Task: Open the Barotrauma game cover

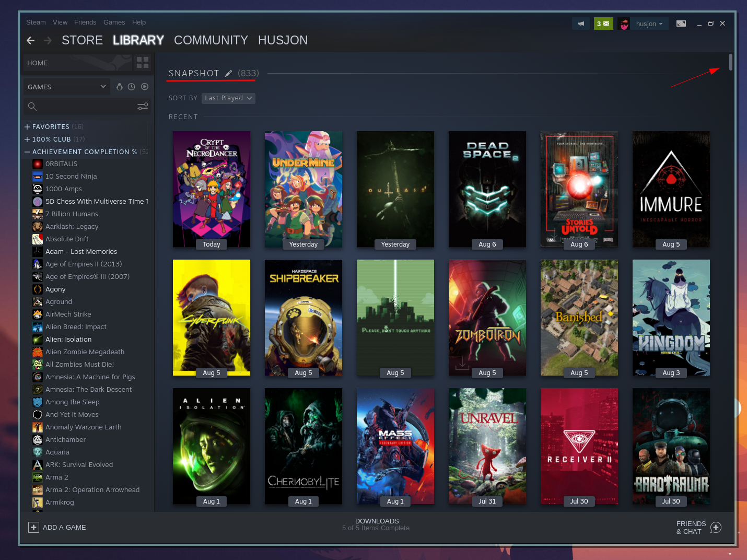Action: click(671, 446)
